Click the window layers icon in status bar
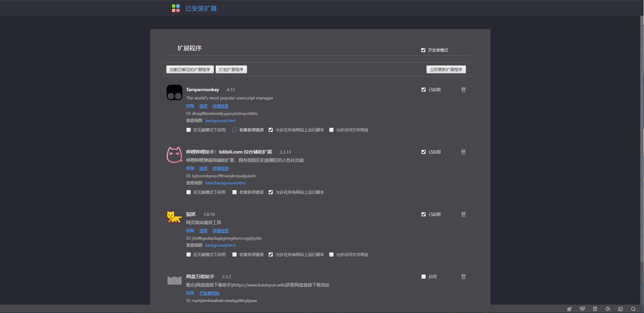The image size is (644, 313). (621, 309)
